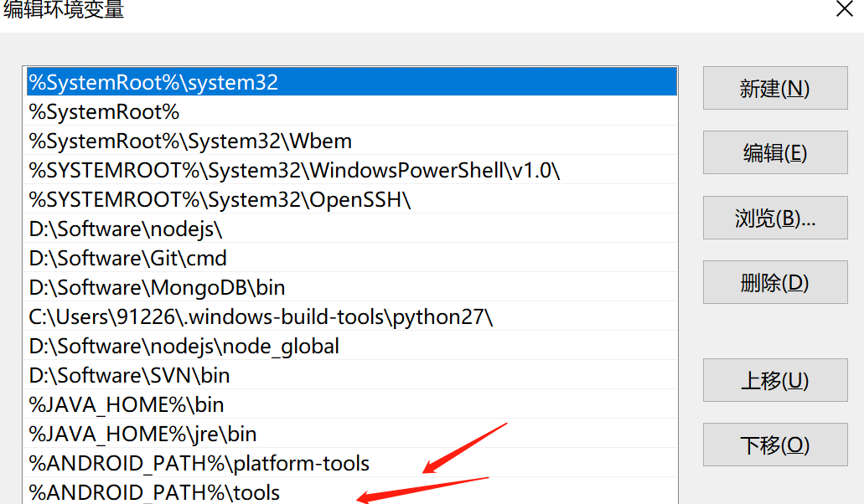Click the 浏览(B) browse button

773,217
